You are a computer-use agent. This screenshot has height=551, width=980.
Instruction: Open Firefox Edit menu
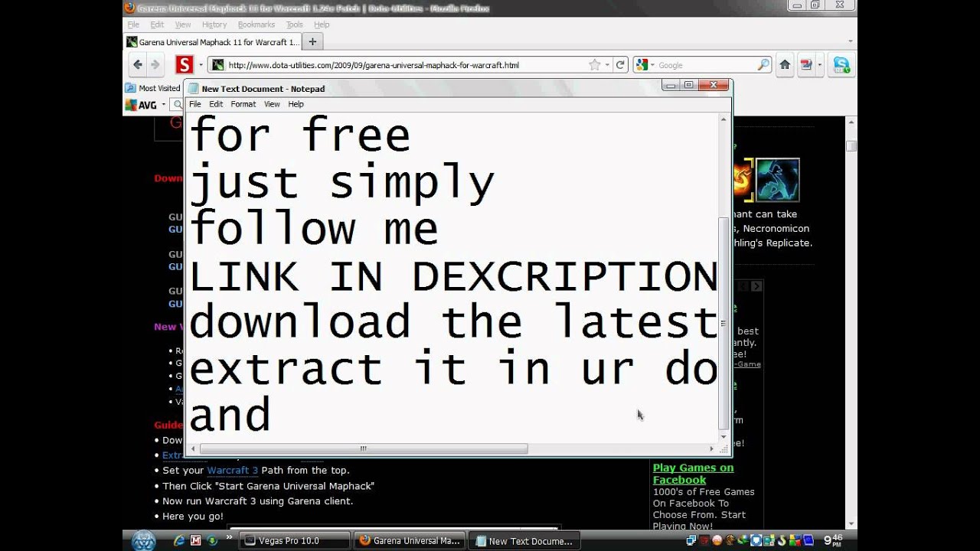click(157, 24)
